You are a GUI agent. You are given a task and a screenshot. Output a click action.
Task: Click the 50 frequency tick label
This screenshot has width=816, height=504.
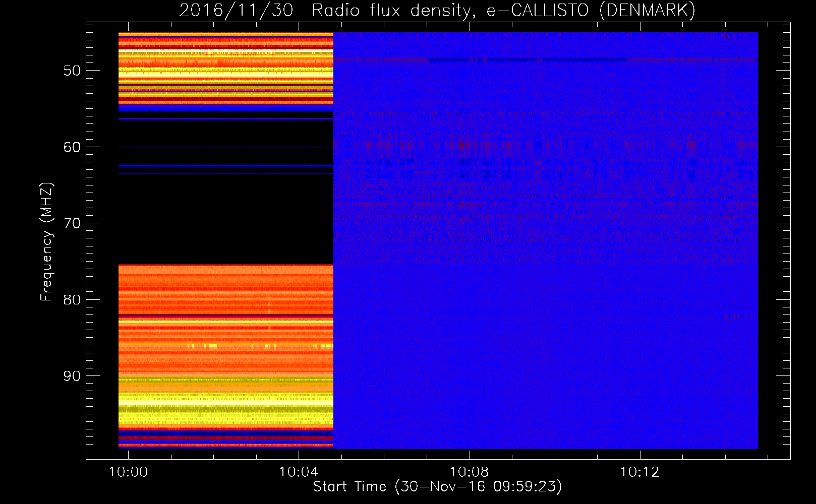coord(72,71)
